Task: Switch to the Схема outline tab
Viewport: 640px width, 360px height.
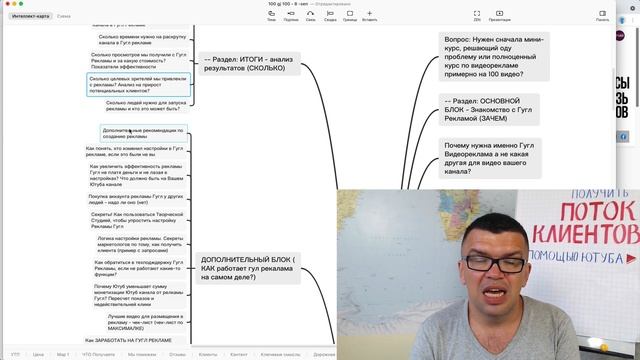Action: point(64,16)
